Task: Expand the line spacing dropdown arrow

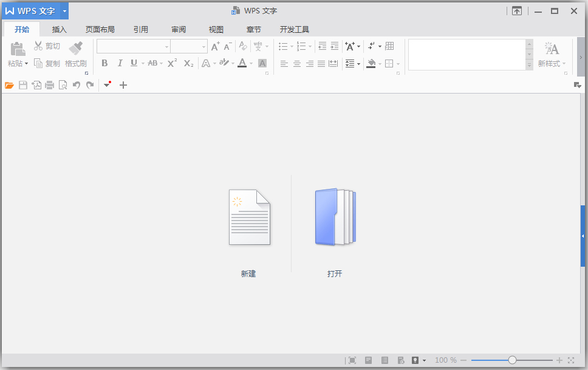Action: (359, 63)
